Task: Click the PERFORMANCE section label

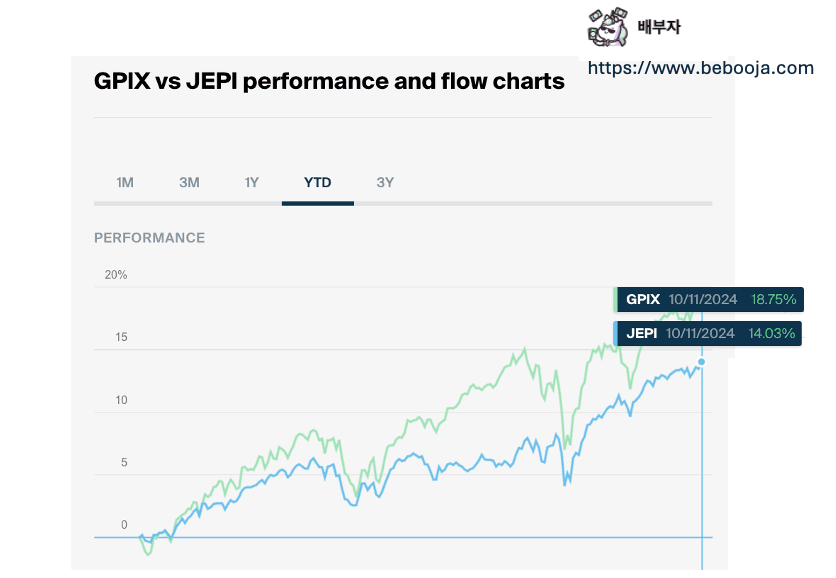Action: 149,238
